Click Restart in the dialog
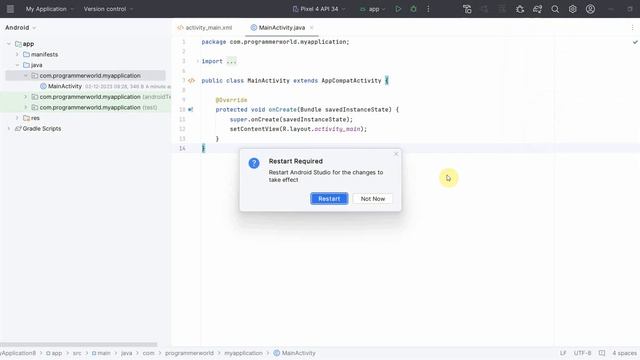This screenshot has height=360, width=640. click(329, 199)
